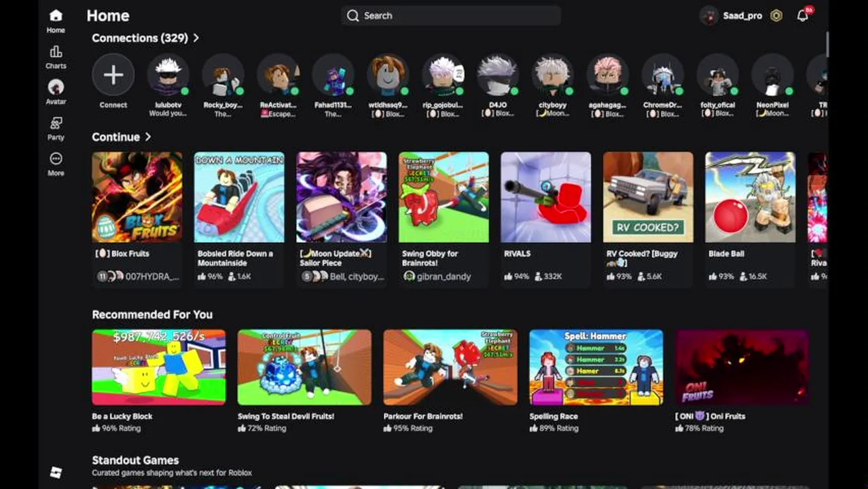Open Swing Obby for Brainrots thumbnail
Image resolution: width=868 pixels, height=489 pixels.
[444, 197]
